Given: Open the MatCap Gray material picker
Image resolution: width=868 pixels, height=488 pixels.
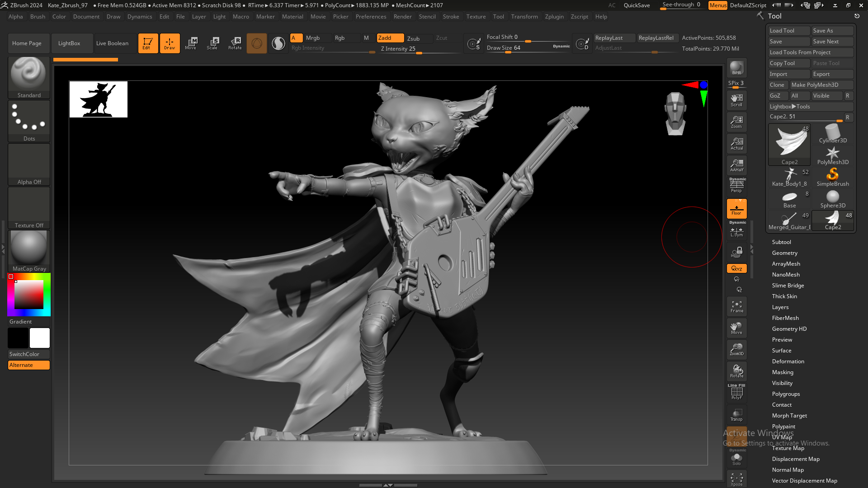Looking at the screenshot, I should [29, 251].
